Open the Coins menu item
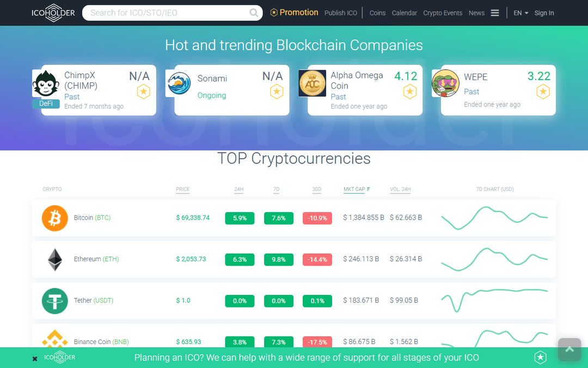Viewport: 588px width, 368px height. pyautogui.click(x=378, y=13)
